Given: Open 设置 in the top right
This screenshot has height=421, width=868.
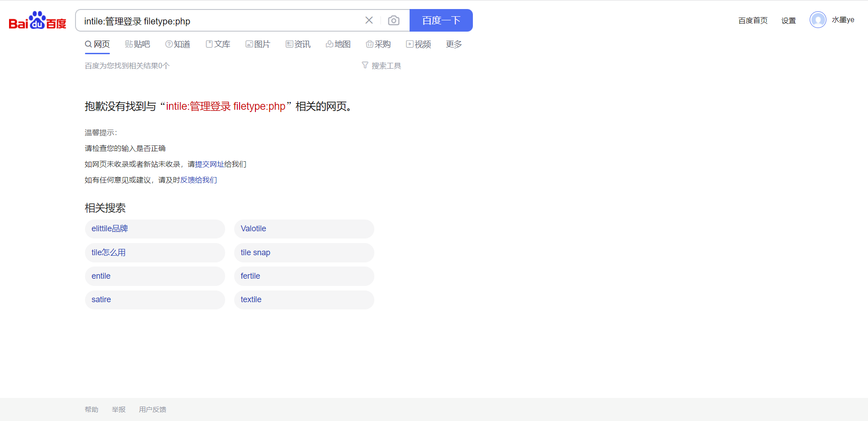Looking at the screenshot, I should coord(788,21).
